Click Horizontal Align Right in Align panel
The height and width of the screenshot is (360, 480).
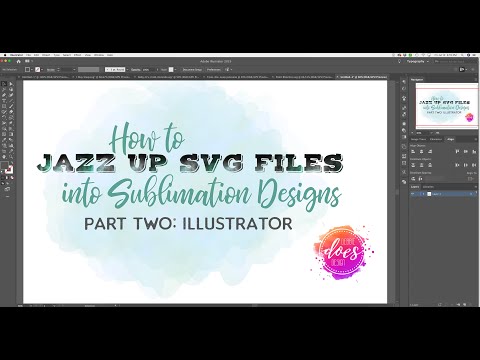(x=430, y=152)
